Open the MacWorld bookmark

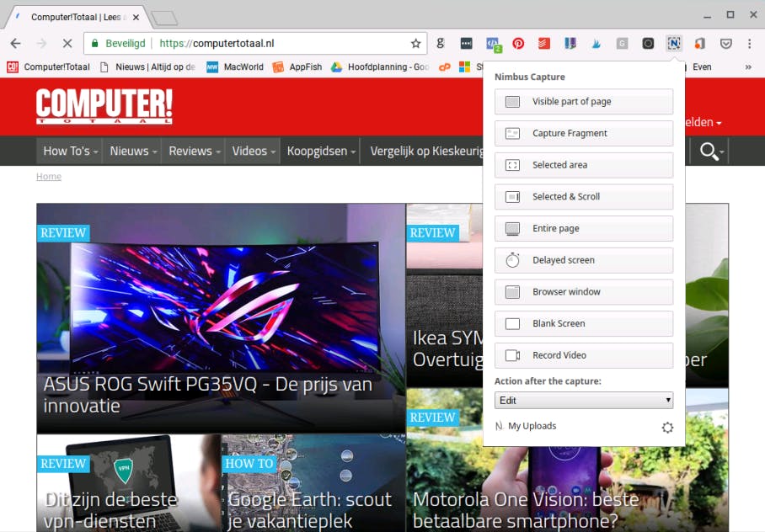coord(235,66)
